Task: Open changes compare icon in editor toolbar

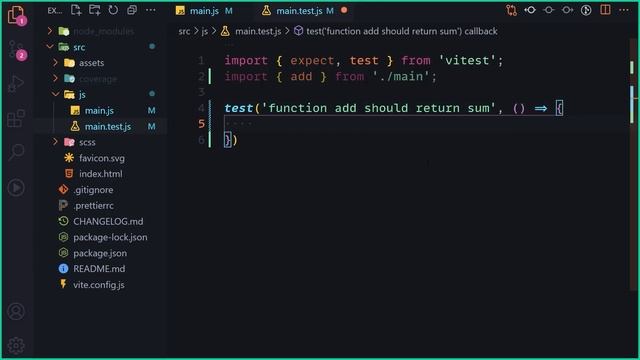Action: point(511,10)
